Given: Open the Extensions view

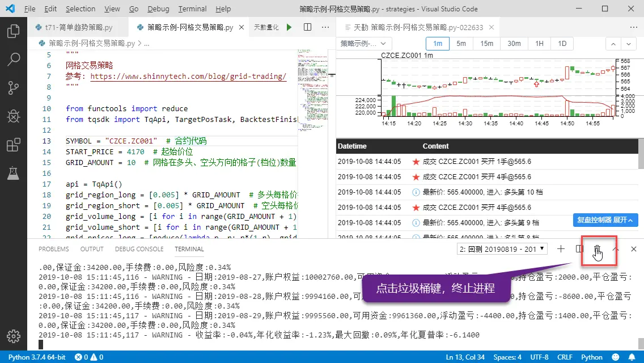Looking at the screenshot, I should pos(14,145).
